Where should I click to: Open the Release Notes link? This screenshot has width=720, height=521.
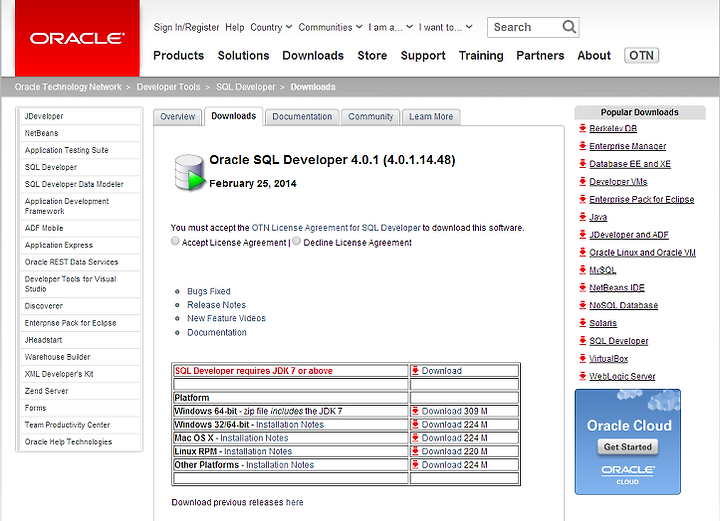coord(216,305)
